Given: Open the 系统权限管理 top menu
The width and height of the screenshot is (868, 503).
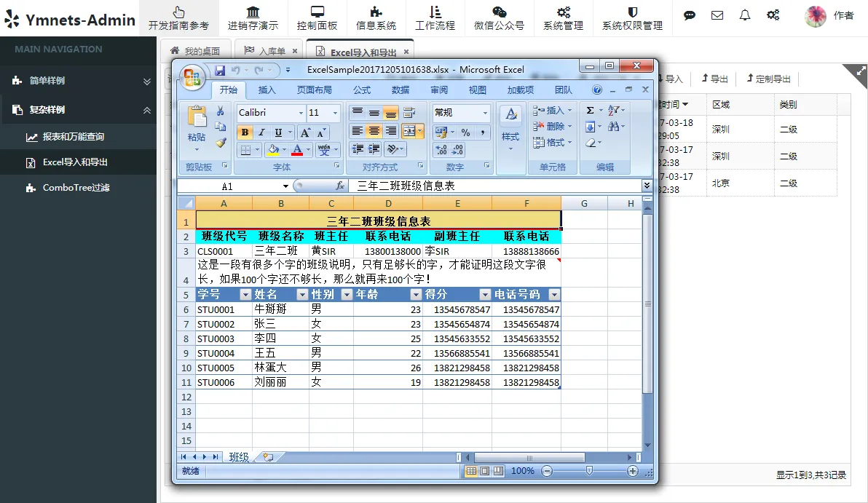Looking at the screenshot, I should (632, 18).
